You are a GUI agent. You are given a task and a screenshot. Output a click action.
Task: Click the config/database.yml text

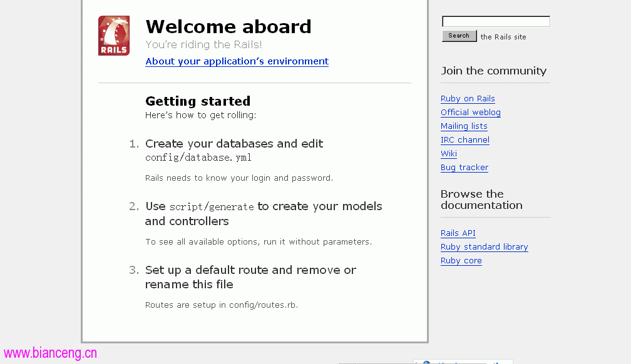point(198,157)
